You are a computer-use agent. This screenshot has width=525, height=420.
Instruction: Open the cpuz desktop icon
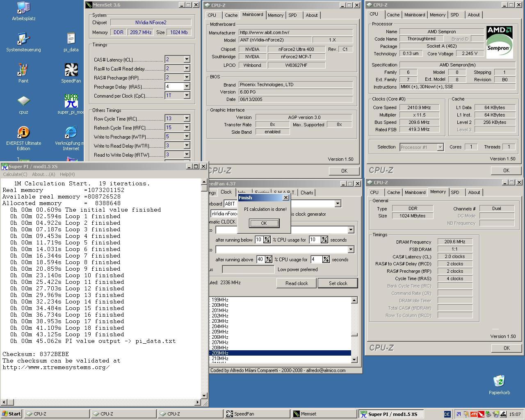[x=23, y=101]
